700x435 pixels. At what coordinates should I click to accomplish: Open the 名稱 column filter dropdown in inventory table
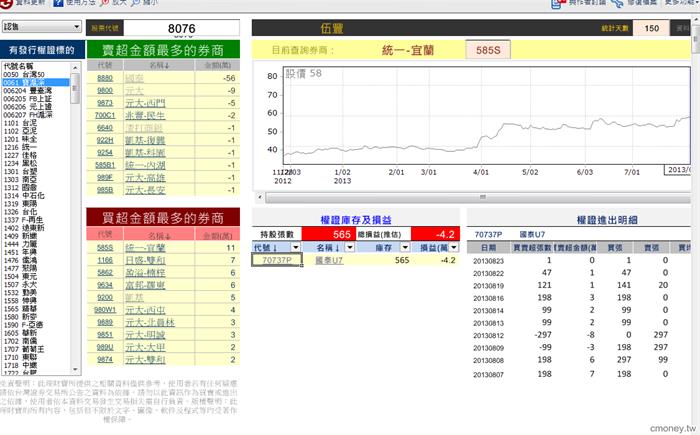point(350,247)
